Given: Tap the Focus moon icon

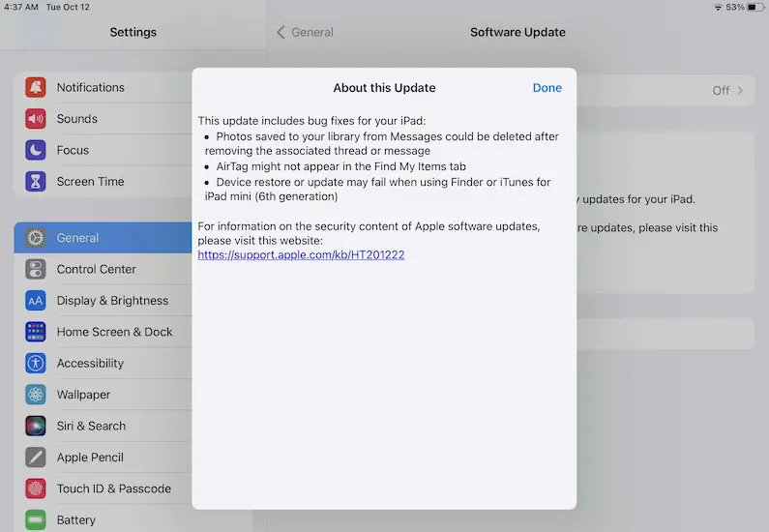Looking at the screenshot, I should point(36,150).
